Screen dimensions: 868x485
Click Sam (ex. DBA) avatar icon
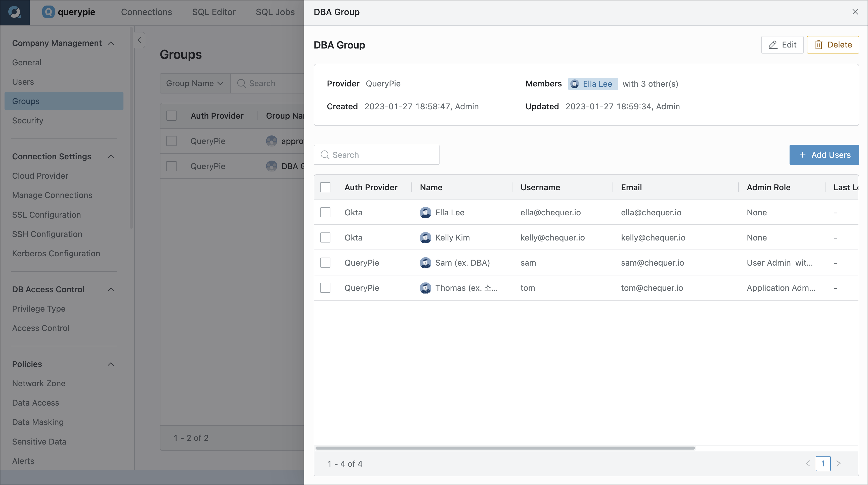click(x=425, y=263)
